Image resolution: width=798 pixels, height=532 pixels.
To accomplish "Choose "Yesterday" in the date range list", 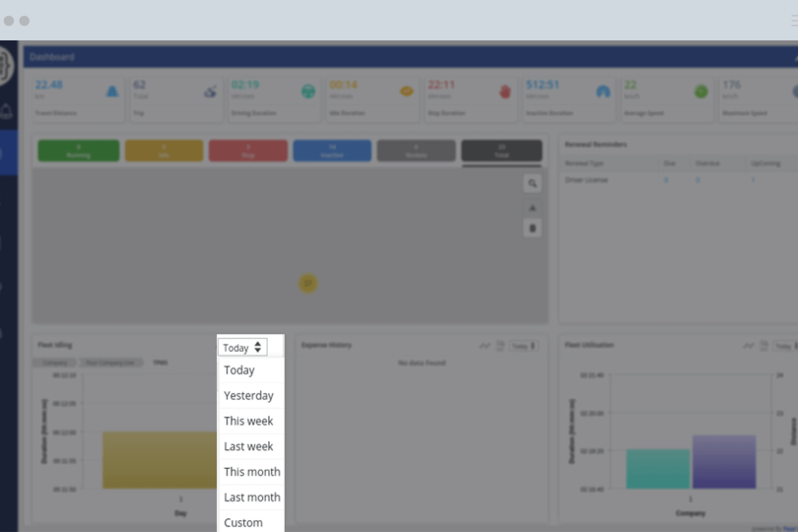I will point(248,396).
